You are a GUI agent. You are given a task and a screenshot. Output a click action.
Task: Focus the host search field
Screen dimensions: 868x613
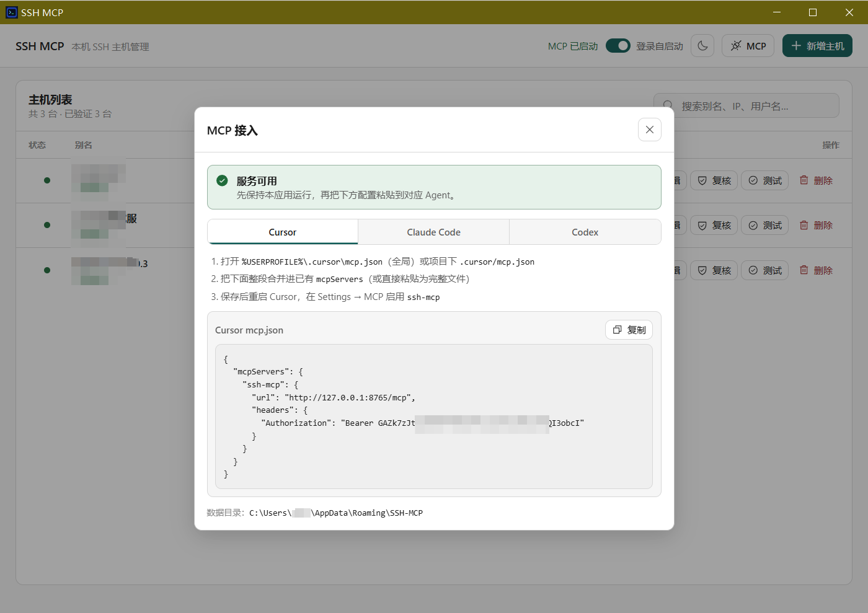click(x=746, y=105)
